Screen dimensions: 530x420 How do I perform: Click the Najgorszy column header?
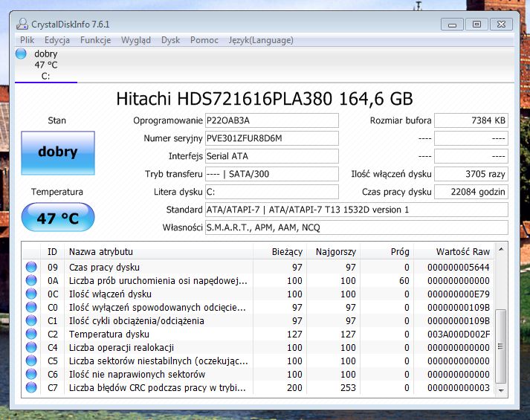pos(333,252)
